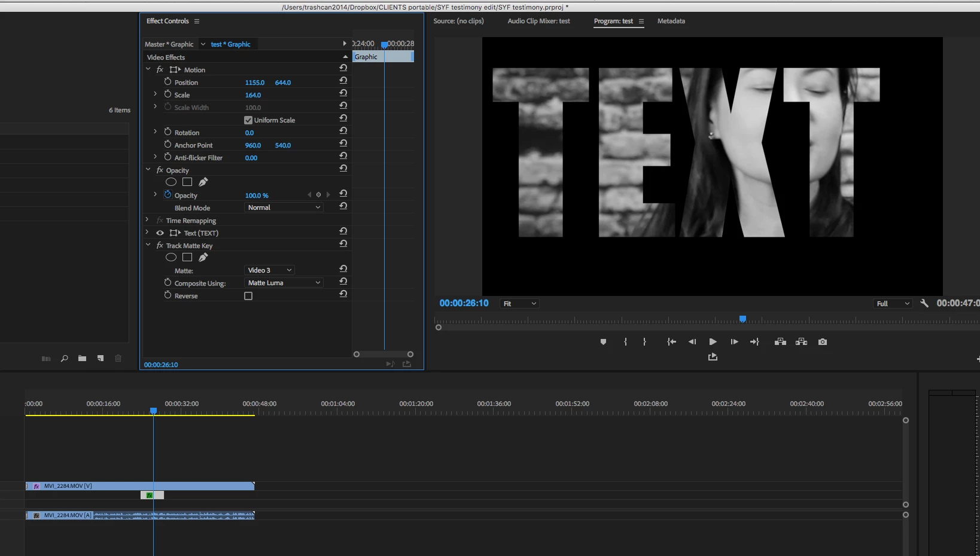Go to previous Opacity keyframe
This screenshot has width=980, height=556.
click(309, 195)
